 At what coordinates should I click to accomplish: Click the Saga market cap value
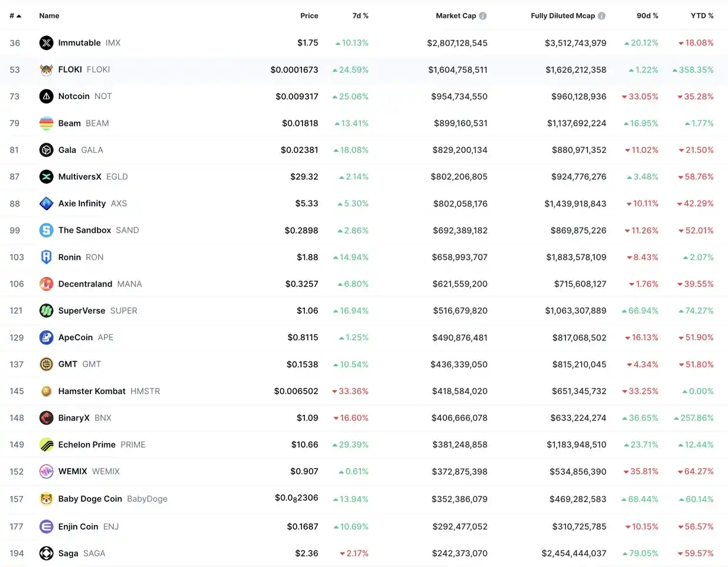point(459,553)
